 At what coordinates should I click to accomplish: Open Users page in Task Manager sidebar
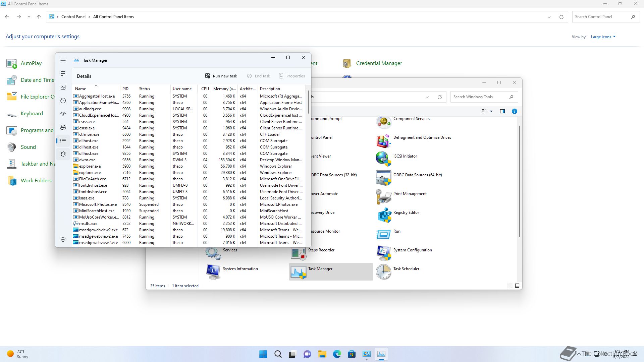click(x=63, y=127)
